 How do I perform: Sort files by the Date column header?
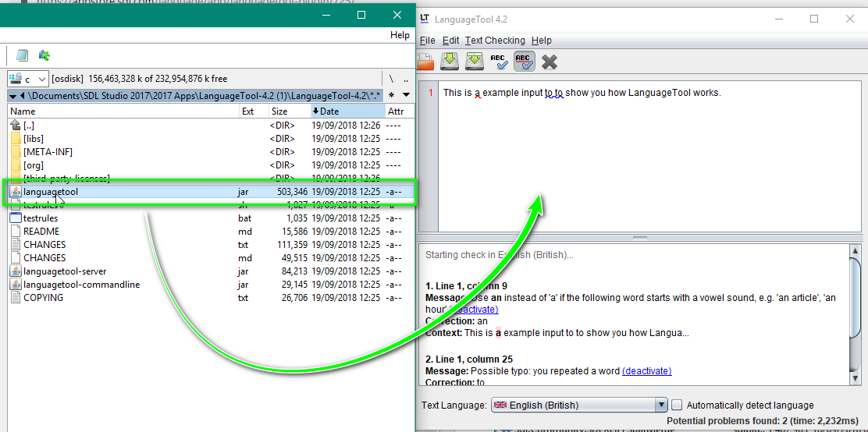point(347,112)
